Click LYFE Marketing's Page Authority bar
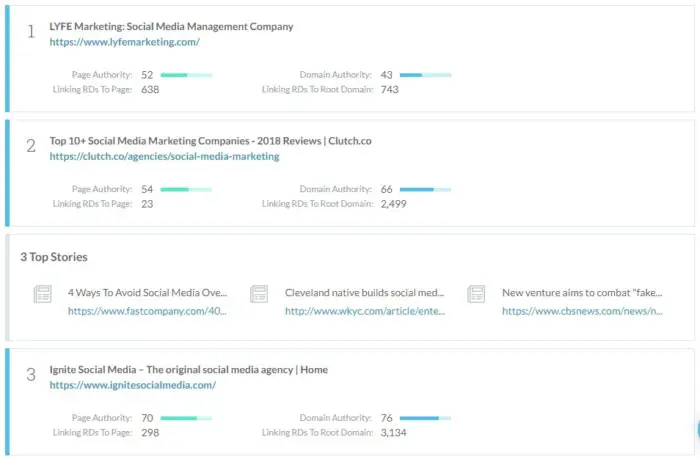Screen dimensions: 700x459 (x=186, y=75)
